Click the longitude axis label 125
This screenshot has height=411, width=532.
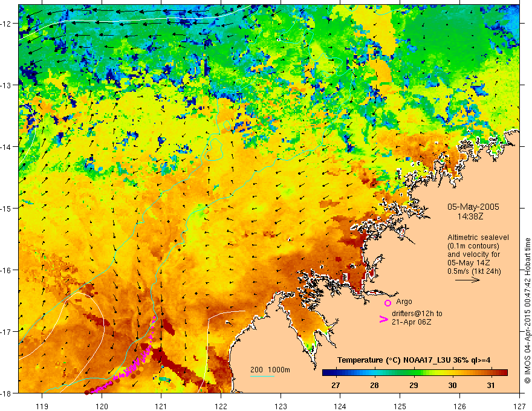pyautogui.click(x=400, y=406)
